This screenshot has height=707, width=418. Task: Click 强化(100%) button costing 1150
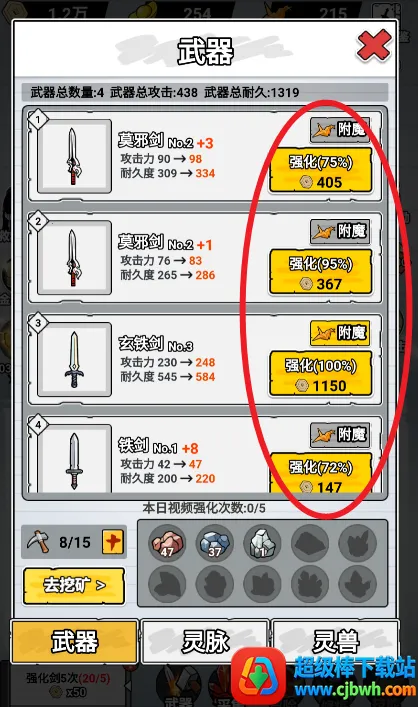[x=321, y=374]
